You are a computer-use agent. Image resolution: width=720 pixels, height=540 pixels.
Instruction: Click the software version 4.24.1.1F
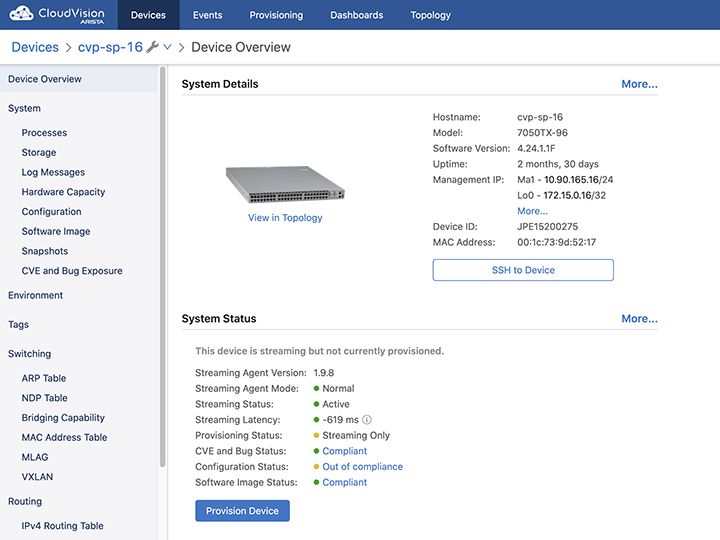pyautogui.click(x=536, y=148)
